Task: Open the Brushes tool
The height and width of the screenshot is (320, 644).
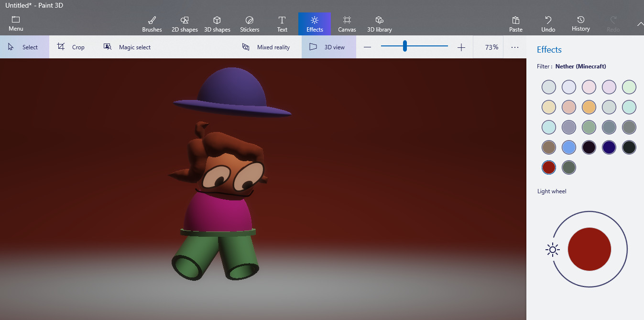Action: point(152,24)
